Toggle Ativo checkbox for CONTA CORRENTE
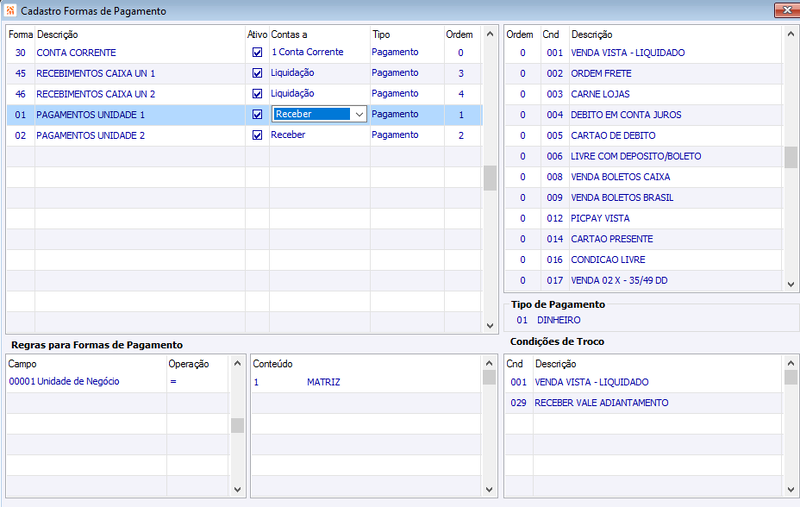The image size is (800, 507). pos(257,53)
